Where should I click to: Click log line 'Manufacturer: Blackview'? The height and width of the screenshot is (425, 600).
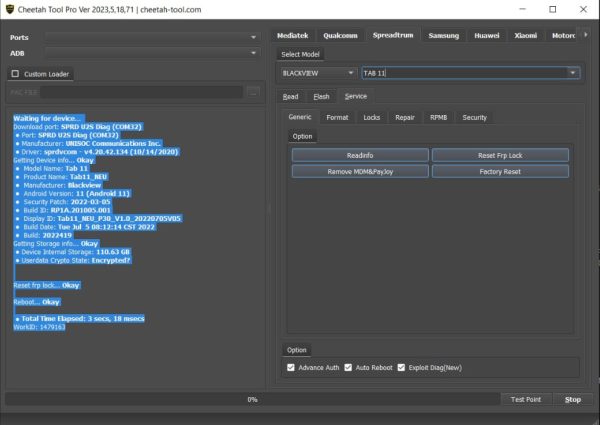[x=59, y=185]
